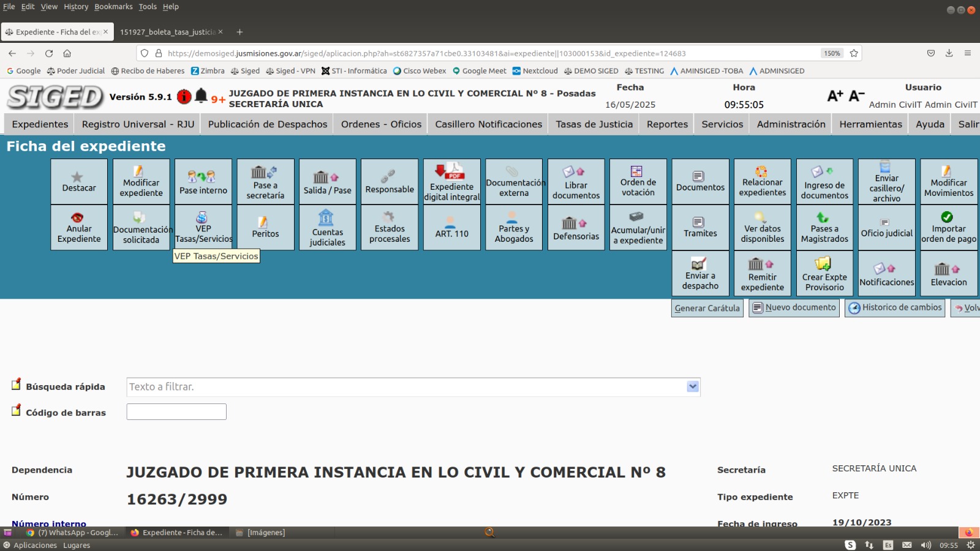Open Ordenes - Oficios menu
980x551 pixels.
tap(381, 124)
